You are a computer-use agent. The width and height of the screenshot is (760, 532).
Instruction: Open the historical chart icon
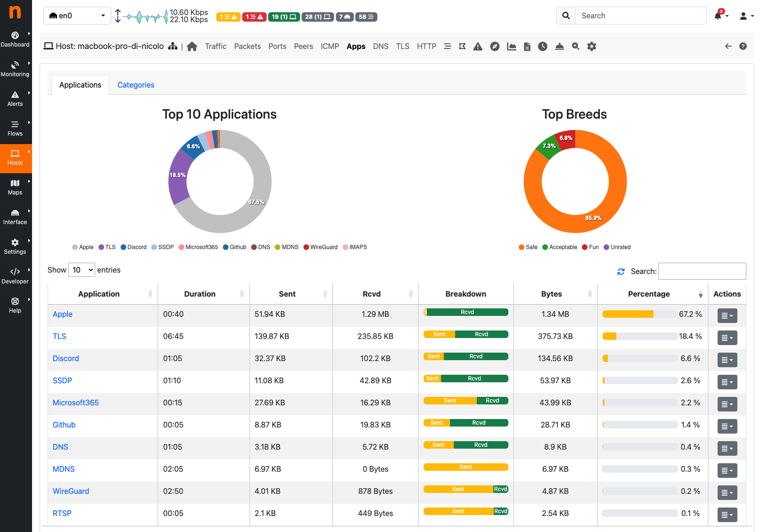tap(511, 46)
